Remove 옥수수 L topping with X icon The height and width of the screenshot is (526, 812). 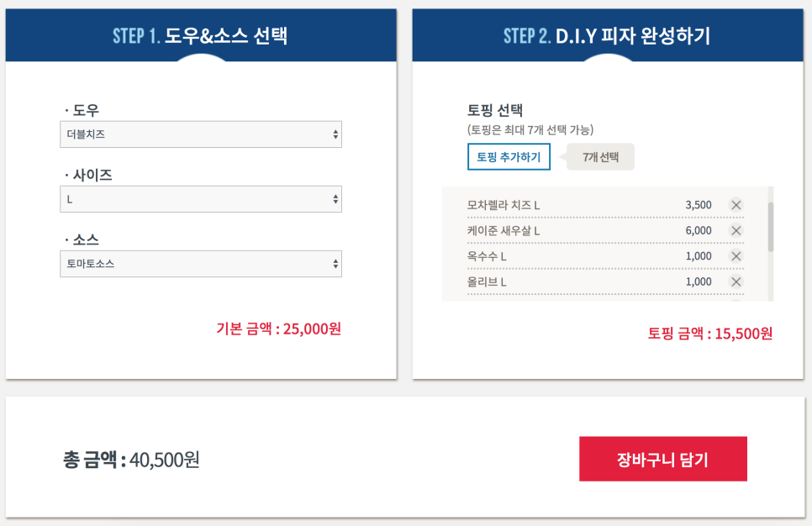click(x=736, y=256)
